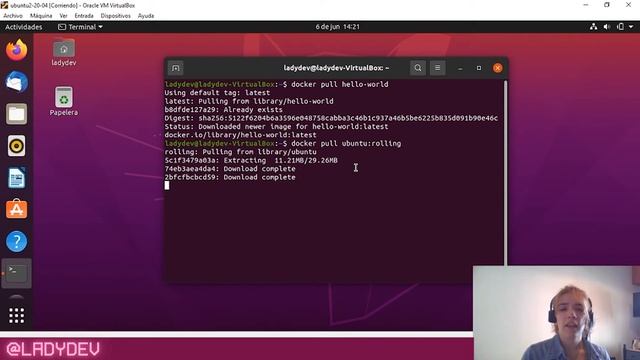
Task: Open the date and time calendar
Action: [x=338, y=27]
